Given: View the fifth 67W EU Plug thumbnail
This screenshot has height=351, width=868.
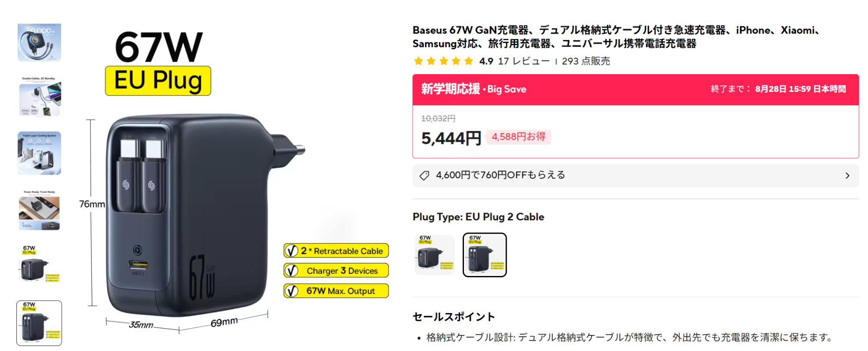Looking at the screenshot, I should click(39, 264).
